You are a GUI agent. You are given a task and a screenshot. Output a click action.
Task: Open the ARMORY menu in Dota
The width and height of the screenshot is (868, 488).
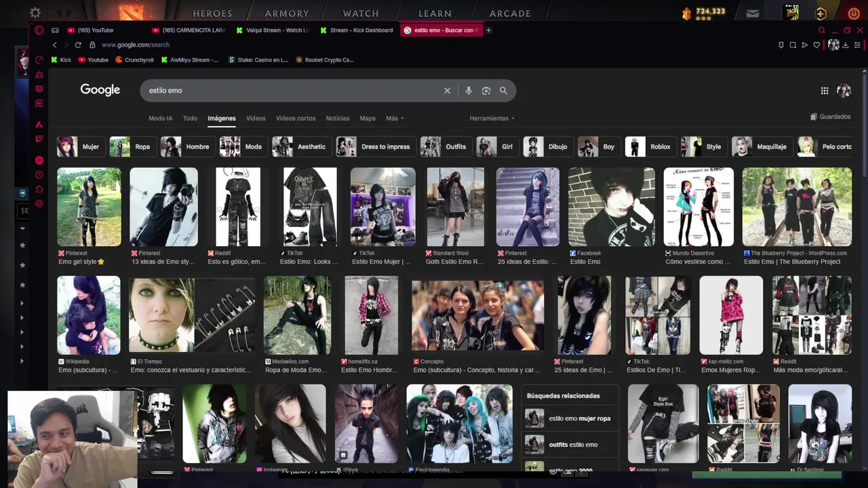coord(287,14)
